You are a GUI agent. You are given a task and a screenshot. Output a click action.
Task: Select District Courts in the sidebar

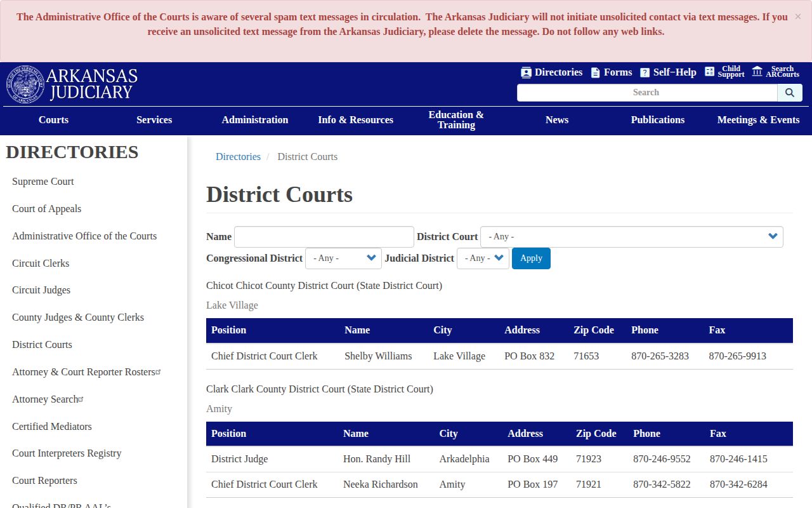tap(42, 345)
